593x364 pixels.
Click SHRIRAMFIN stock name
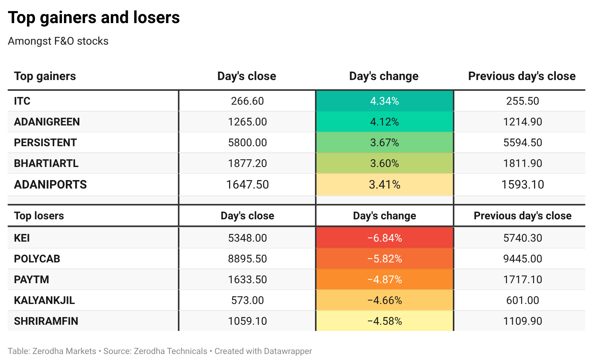pyautogui.click(x=46, y=321)
